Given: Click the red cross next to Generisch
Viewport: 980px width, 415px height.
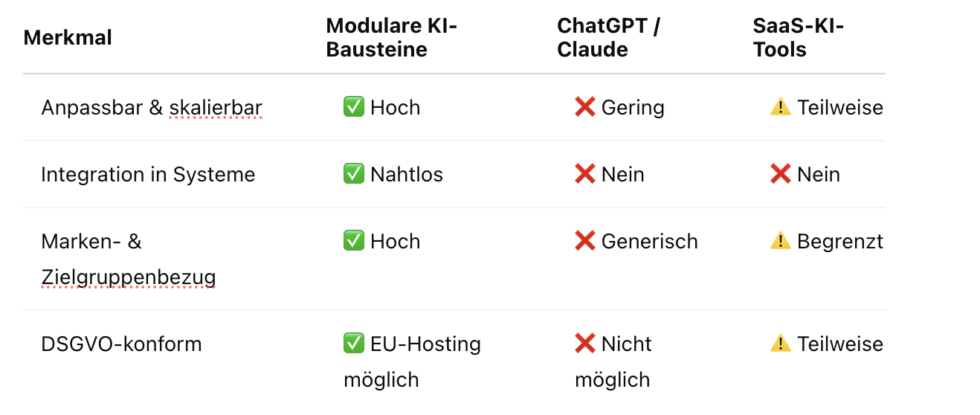Looking at the screenshot, I should pyautogui.click(x=585, y=241).
